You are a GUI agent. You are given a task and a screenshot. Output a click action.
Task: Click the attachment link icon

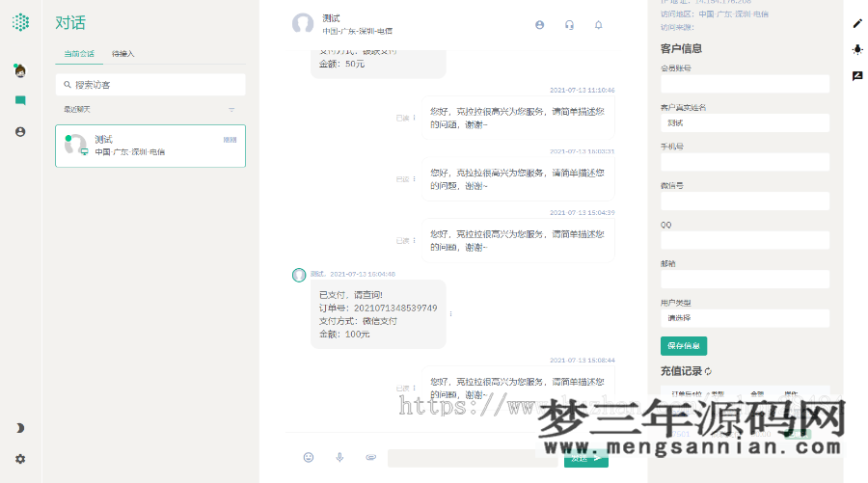coord(371,457)
